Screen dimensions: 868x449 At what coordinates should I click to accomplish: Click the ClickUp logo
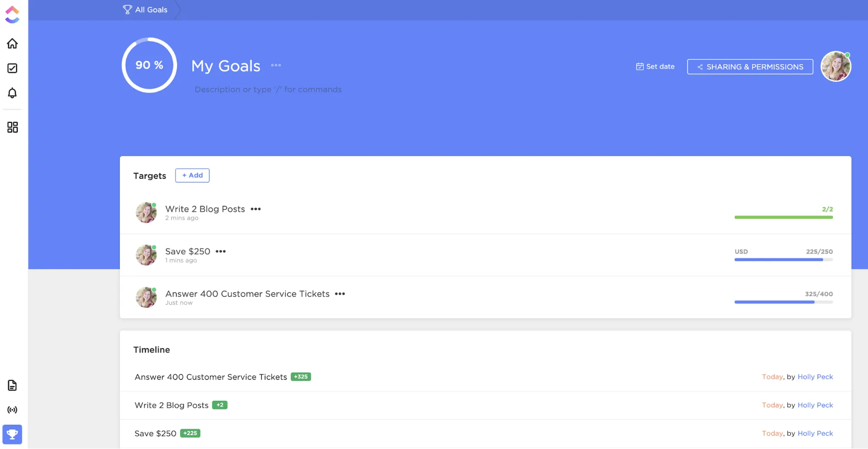click(x=12, y=14)
